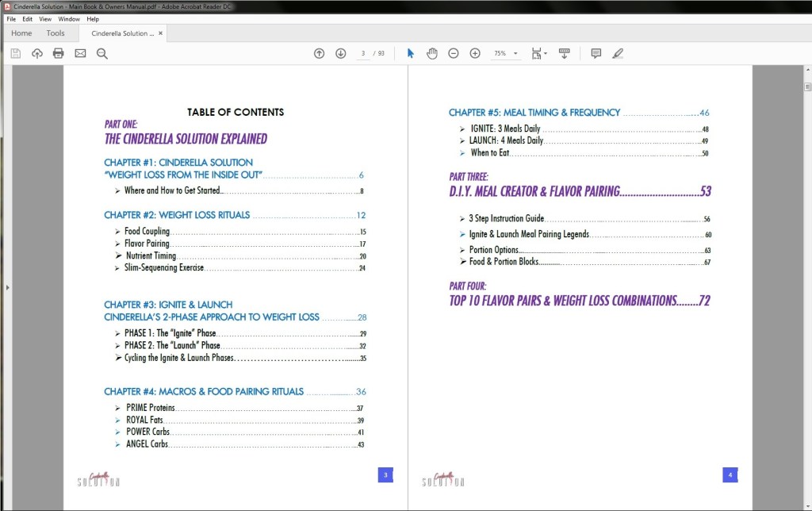Screen dimensions: 812x511
Task: Add a sticky note comment
Action: pyautogui.click(x=596, y=53)
